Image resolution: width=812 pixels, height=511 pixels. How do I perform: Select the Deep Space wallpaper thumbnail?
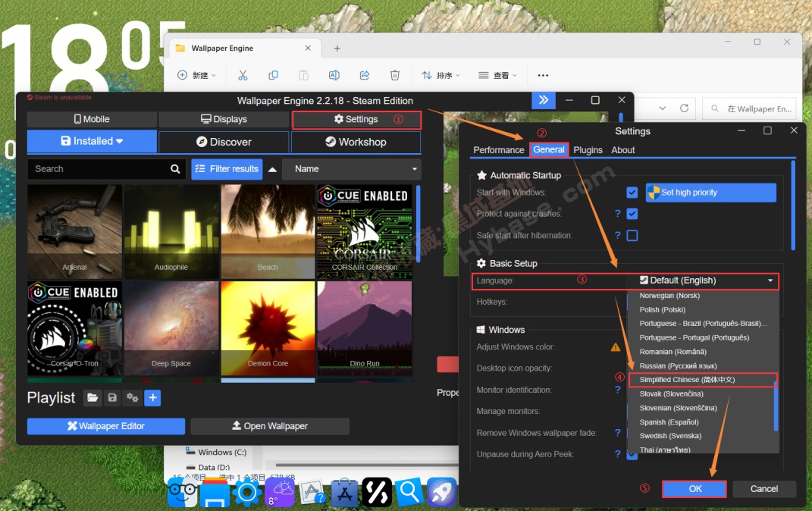click(171, 328)
